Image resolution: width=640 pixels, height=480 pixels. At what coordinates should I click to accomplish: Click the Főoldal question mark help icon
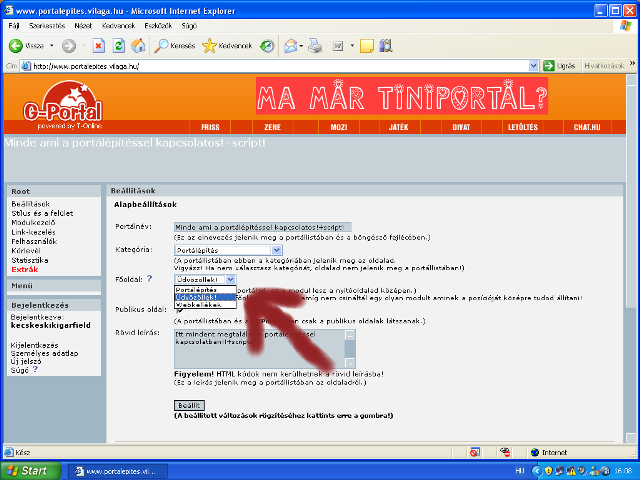coord(149,279)
